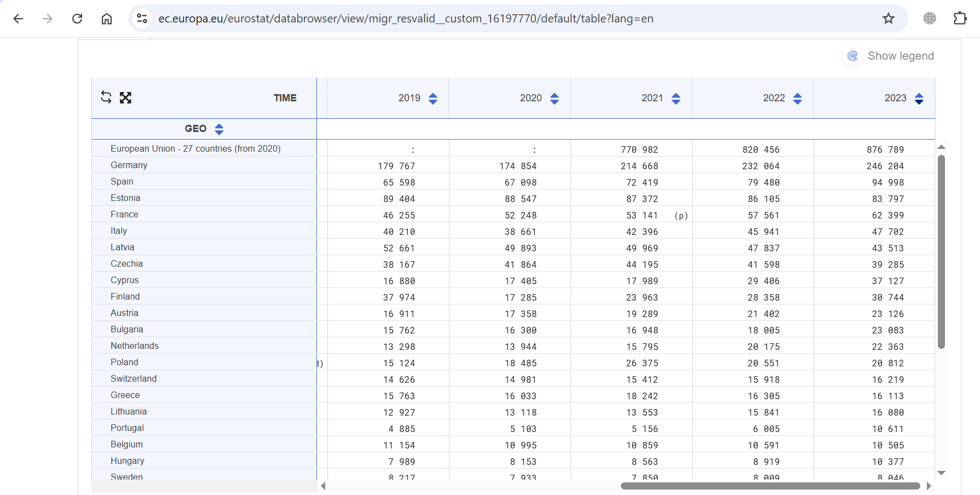Click Latvia 2023 value 43 513
The height and width of the screenshot is (495, 980).
pyautogui.click(x=888, y=248)
